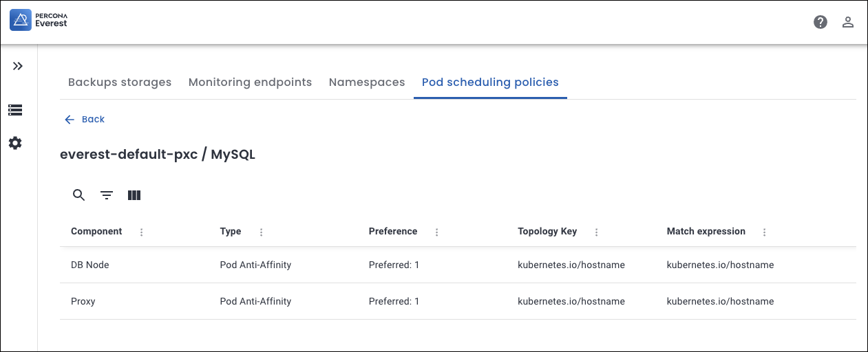Switch to the Monitoring endpoints tab
The height and width of the screenshot is (352, 868).
[x=250, y=82]
